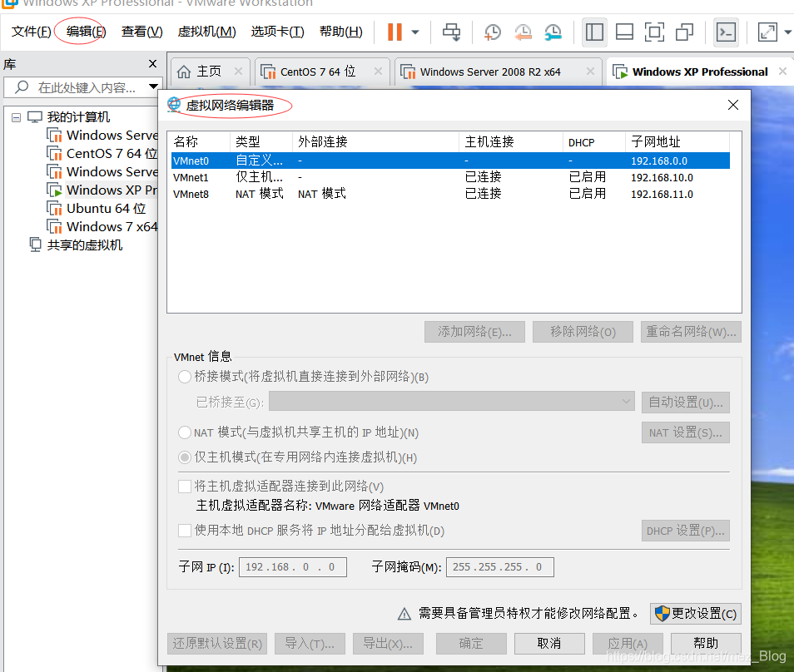Open the console view terminal icon
The width and height of the screenshot is (794, 672).
point(726,32)
